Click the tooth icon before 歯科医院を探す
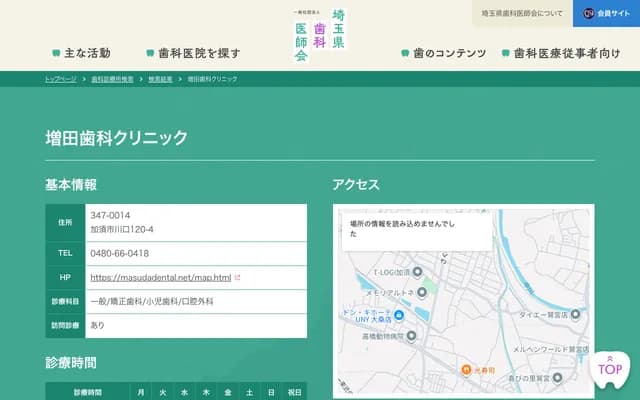Image resolution: width=640 pixels, height=400 pixels. point(150,53)
